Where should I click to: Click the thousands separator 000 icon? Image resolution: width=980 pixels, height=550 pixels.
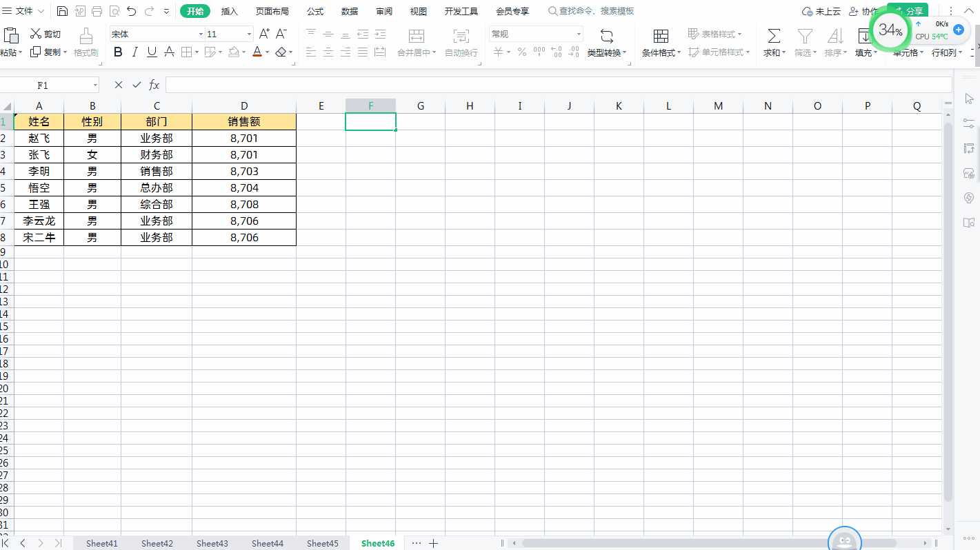(539, 52)
